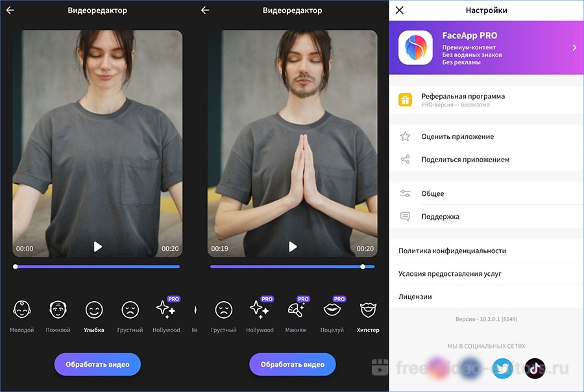Open Политика конфиденциальности

pyautogui.click(x=487, y=251)
